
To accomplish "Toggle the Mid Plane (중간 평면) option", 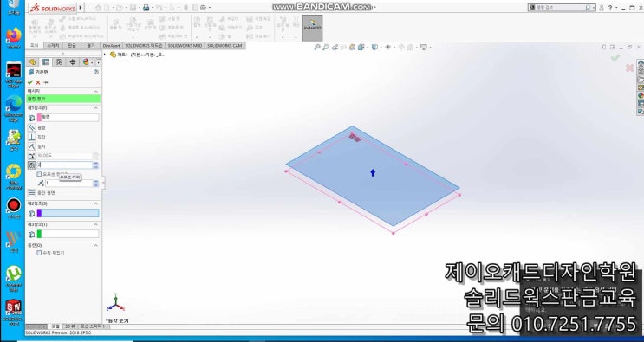I will coord(31,193).
